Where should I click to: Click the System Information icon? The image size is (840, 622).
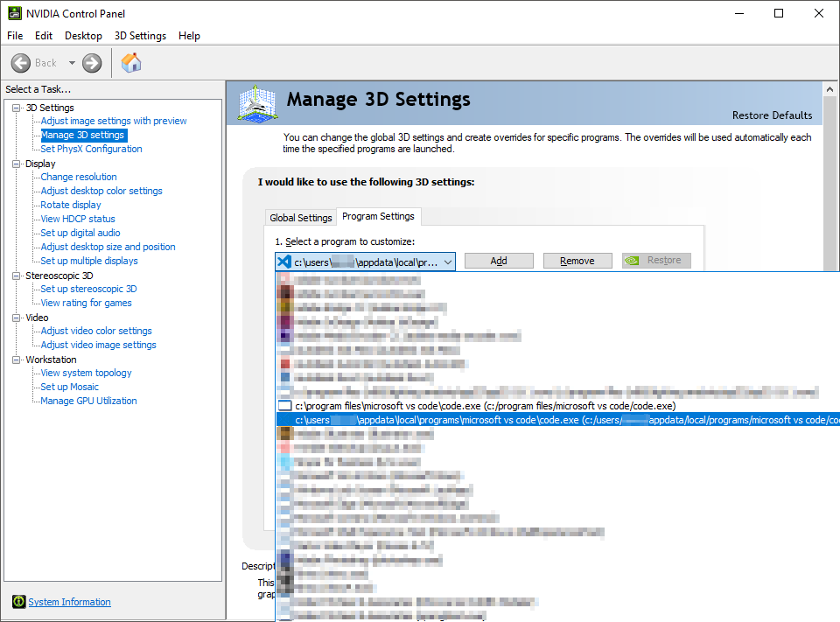point(18,602)
